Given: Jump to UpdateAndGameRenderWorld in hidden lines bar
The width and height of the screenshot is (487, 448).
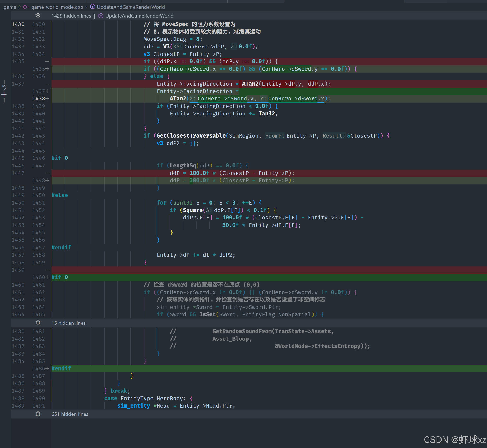Looking at the screenshot, I should pos(139,16).
